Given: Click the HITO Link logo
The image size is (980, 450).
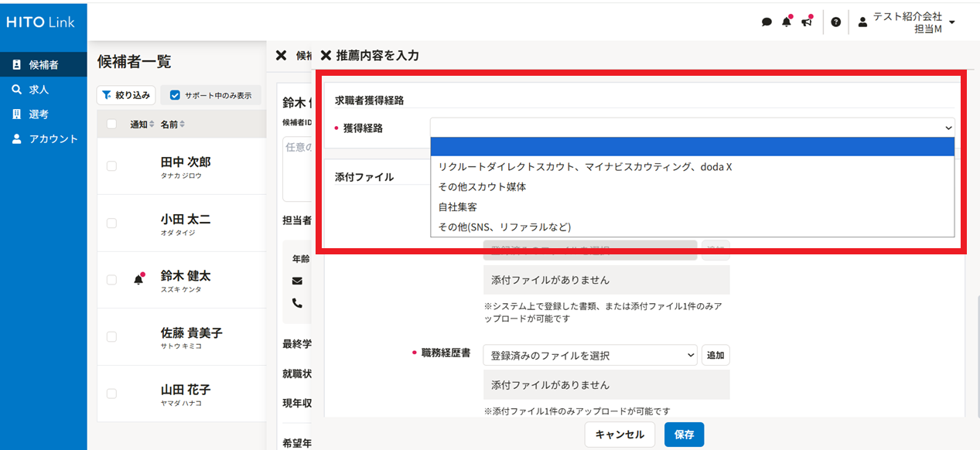Looking at the screenshot, I should click(x=41, y=22).
